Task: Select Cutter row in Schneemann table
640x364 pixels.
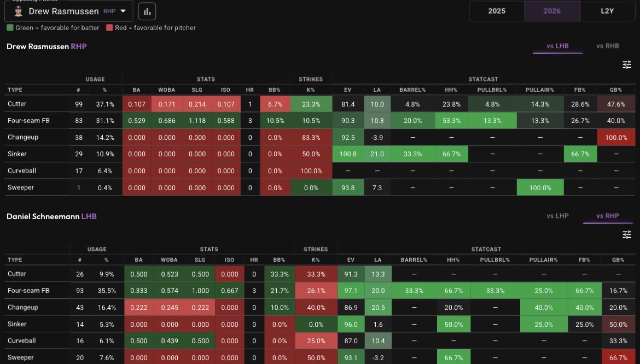Action: click(320, 274)
